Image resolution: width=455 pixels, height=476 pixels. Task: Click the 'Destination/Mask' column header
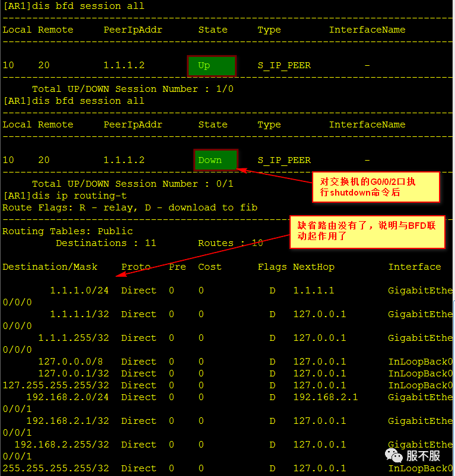[x=50, y=267]
